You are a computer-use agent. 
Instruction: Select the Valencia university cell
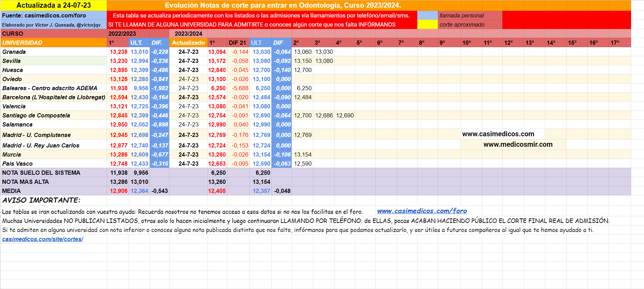coord(54,106)
